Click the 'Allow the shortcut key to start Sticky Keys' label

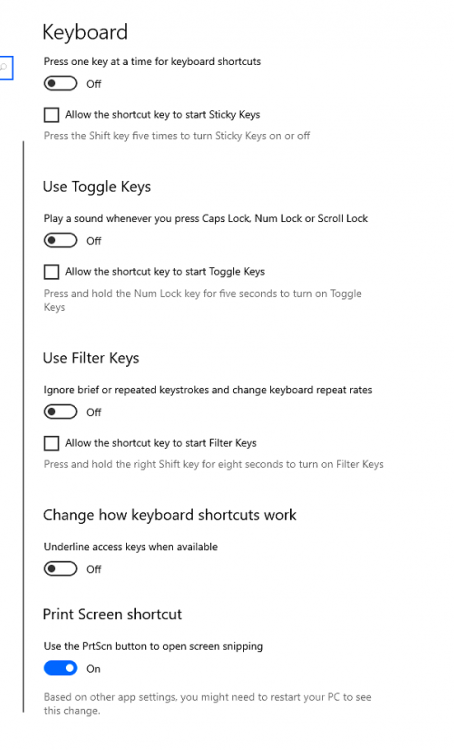(163, 115)
